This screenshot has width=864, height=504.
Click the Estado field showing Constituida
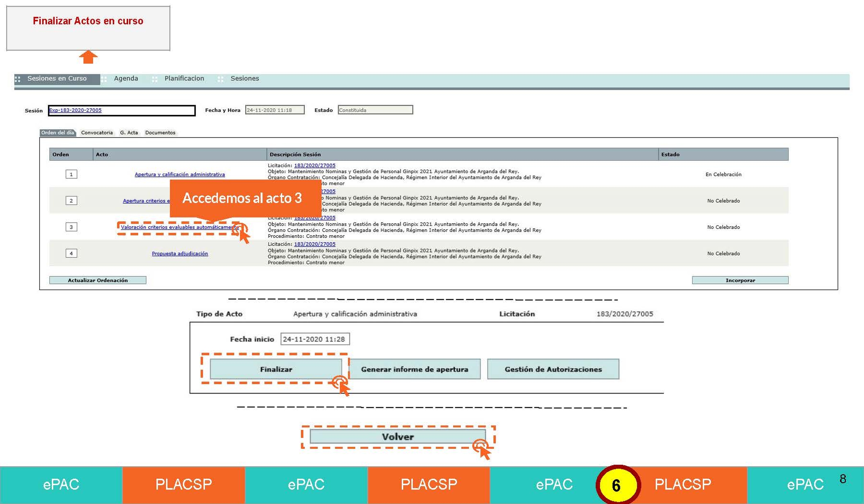375,110
